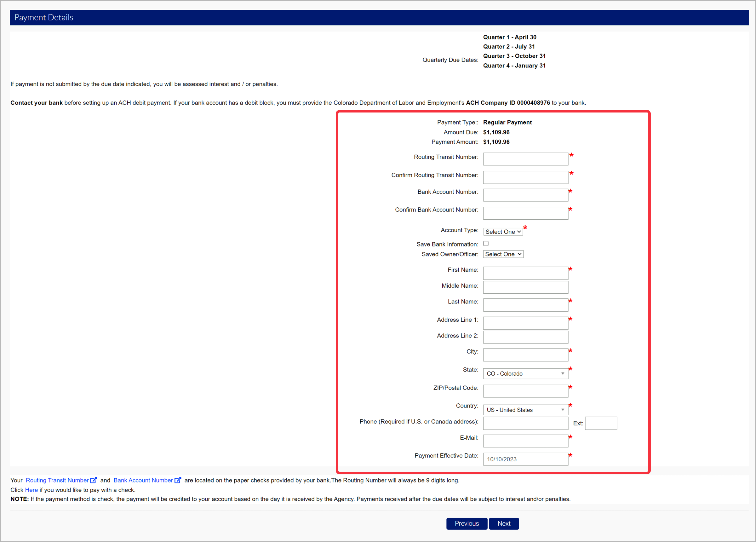Viewport: 756px width, 542px height.
Task: Select the First Name input field
Action: (525, 273)
